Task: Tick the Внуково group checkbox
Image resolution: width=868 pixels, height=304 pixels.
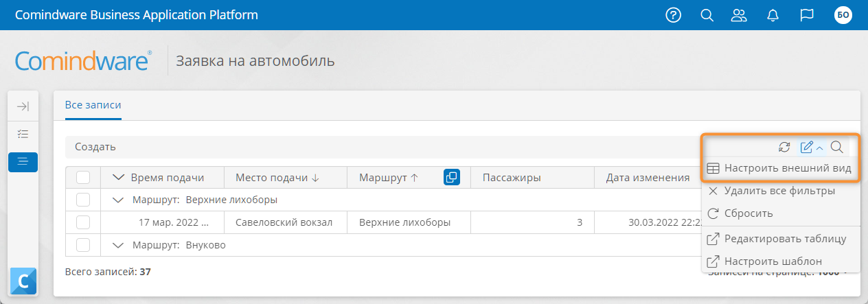Action: pos(83,244)
